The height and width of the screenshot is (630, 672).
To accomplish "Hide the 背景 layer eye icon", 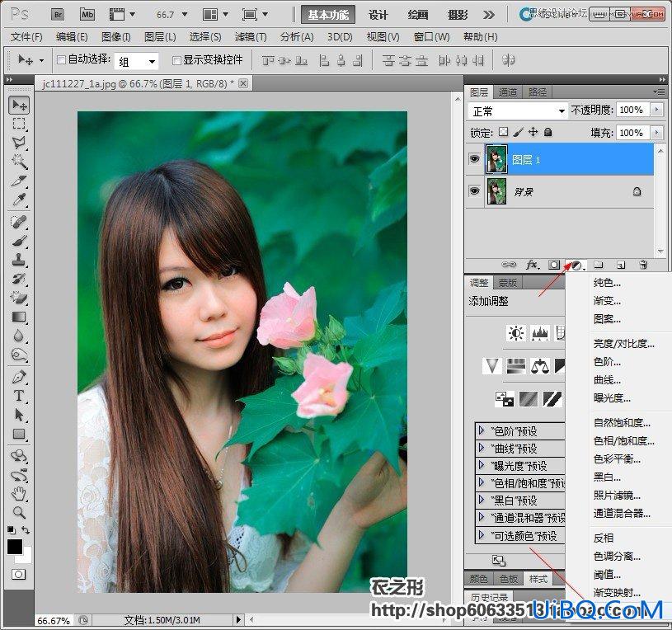I will tap(474, 190).
